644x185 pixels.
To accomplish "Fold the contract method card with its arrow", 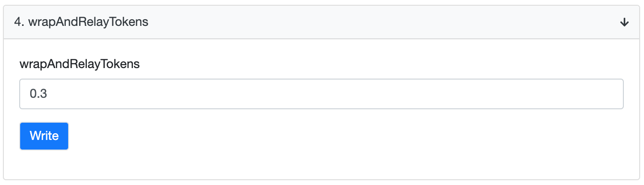I will coord(624,23).
